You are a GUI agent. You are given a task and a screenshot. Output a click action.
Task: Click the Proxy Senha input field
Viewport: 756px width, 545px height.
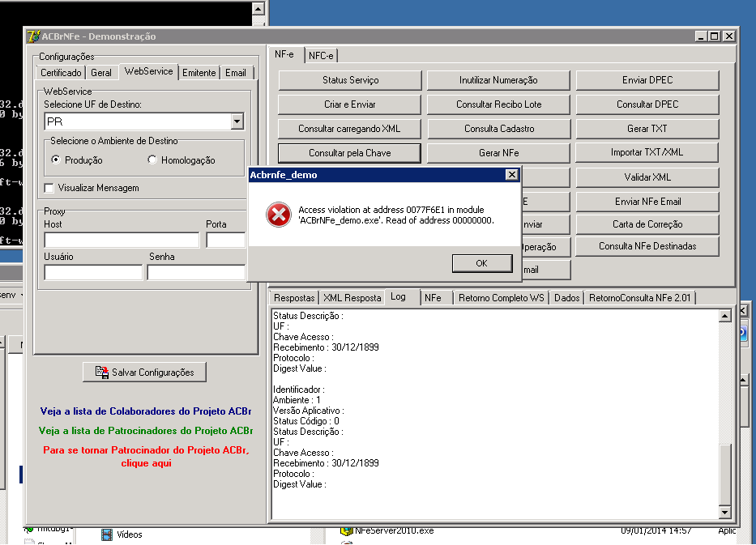[196, 272]
